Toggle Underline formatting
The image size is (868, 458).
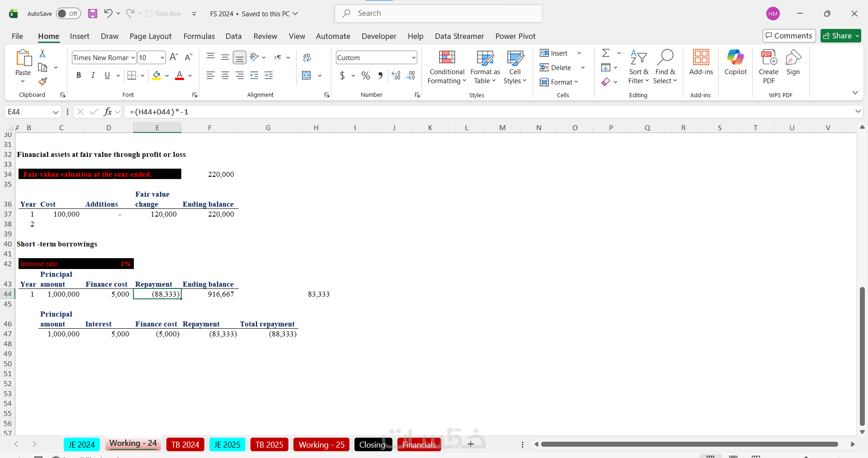(x=107, y=76)
